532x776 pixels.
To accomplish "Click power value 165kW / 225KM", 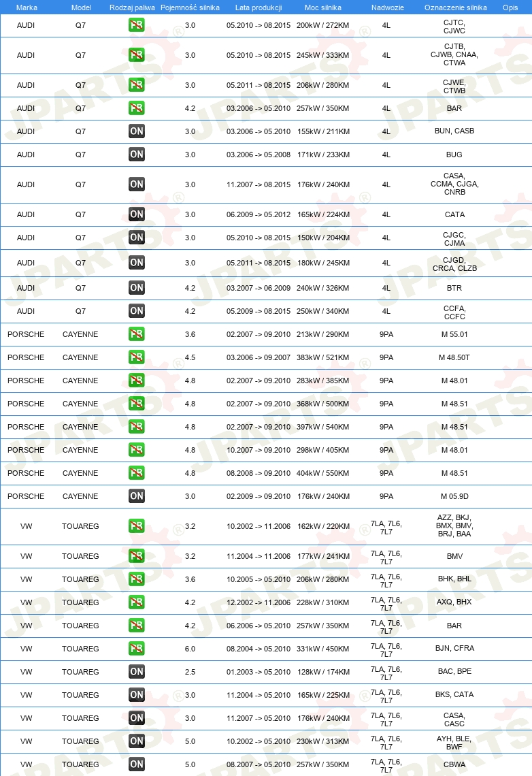I will (323, 695).
